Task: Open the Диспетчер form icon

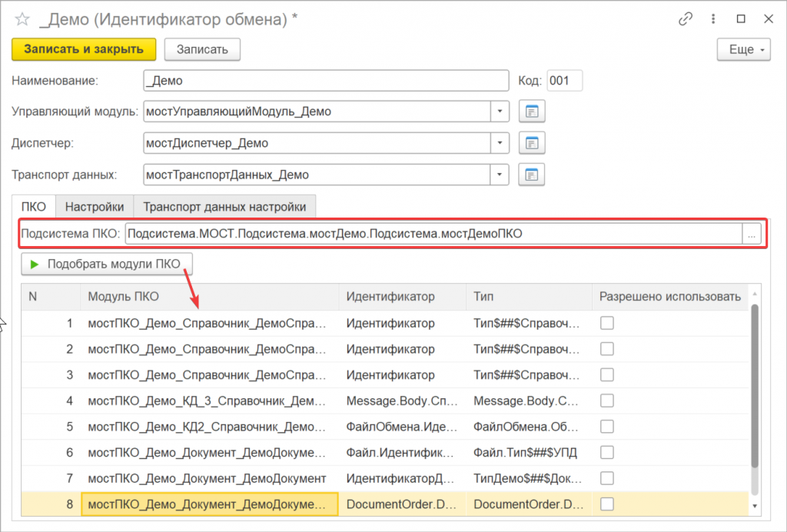Action: pos(532,143)
